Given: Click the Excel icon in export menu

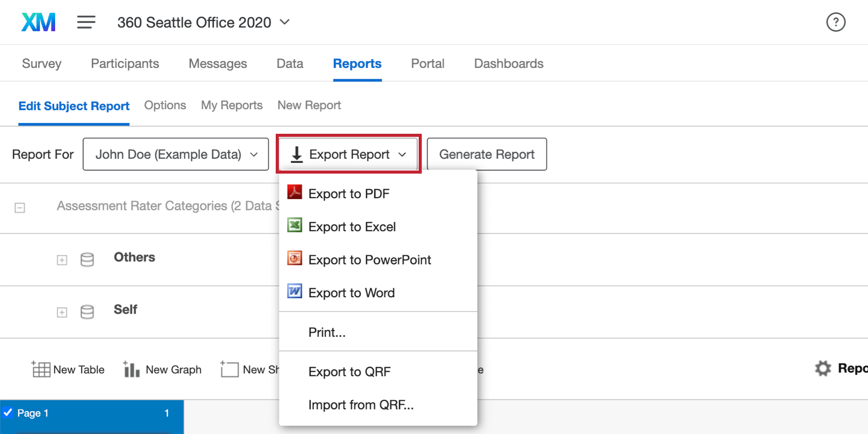Looking at the screenshot, I should tap(295, 225).
